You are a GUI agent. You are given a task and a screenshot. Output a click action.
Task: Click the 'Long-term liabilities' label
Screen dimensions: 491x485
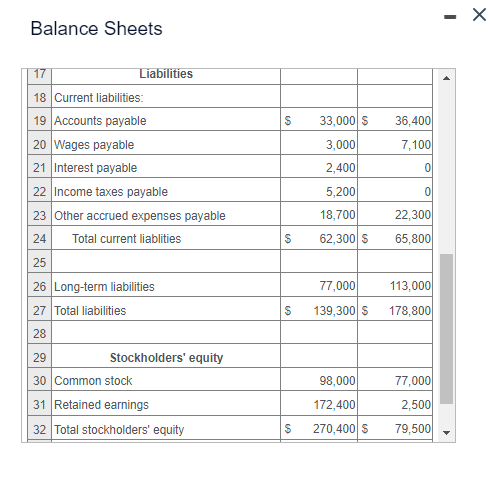[104, 287]
